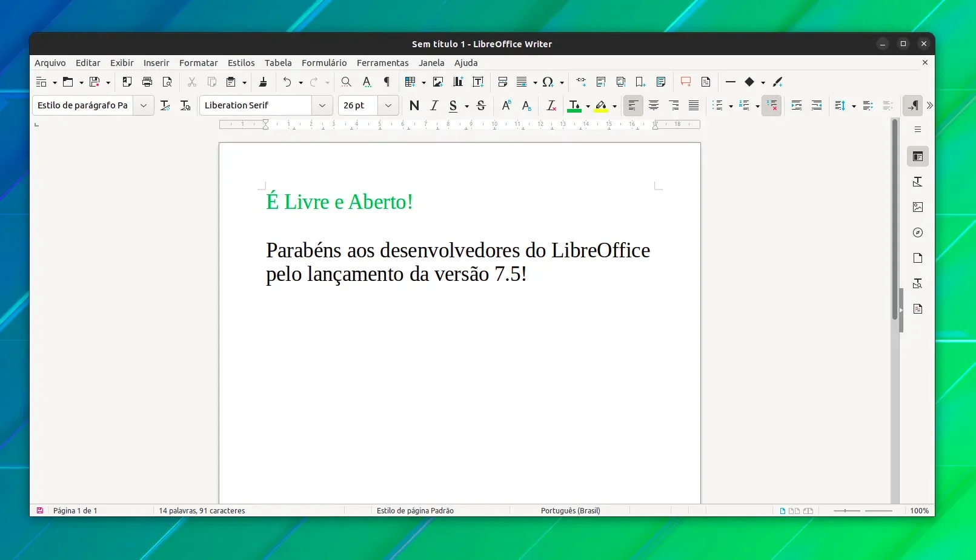Open the sidebar Properties deck icon
Viewport: 976px width, 560px height.
[x=918, y=156]
